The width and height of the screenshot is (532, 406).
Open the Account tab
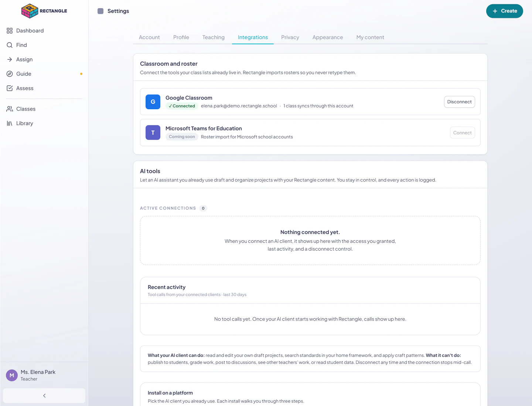[x=149, y=37]
